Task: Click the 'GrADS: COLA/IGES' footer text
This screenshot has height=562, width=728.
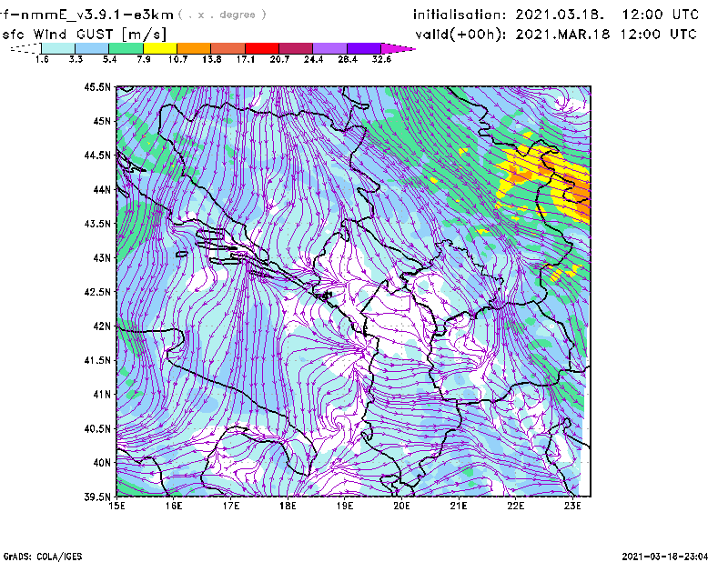Action: point(43,557)
